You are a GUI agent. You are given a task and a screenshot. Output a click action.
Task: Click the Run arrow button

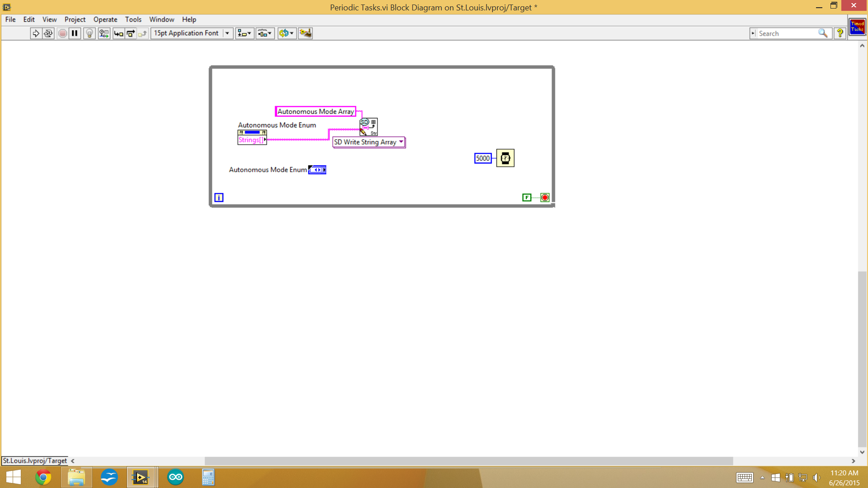click(x=36, y=33)
